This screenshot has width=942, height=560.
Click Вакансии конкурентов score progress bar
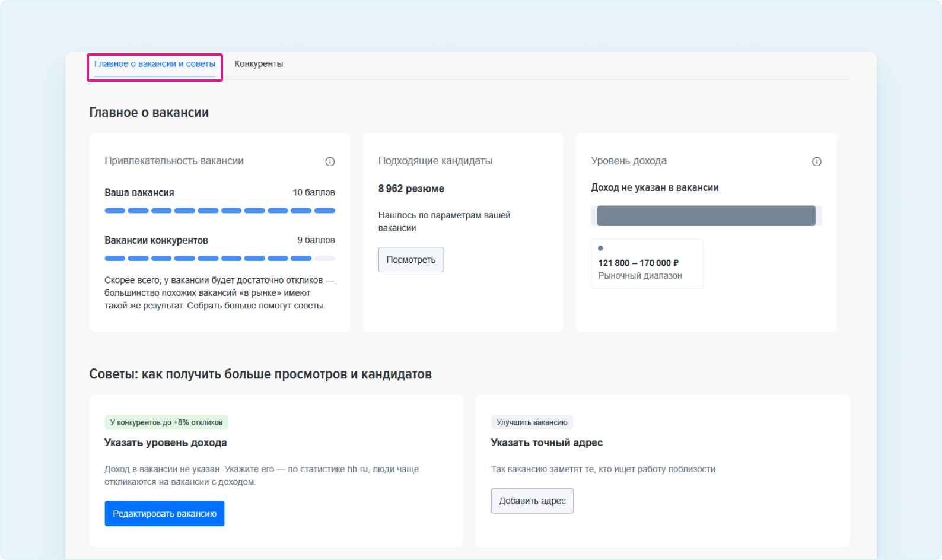coord(219,259)
